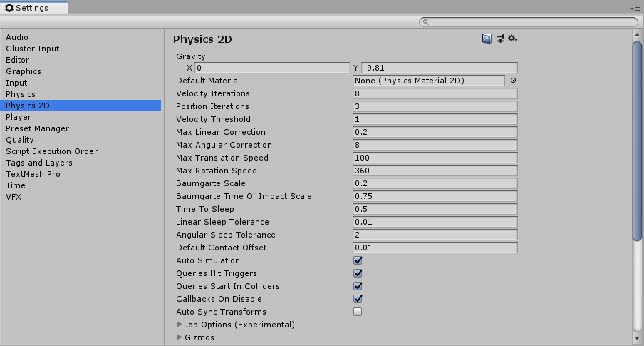Click the Settings tab gear icon
Viewport: 644px width, 346px height.
[x=9, y=8]
